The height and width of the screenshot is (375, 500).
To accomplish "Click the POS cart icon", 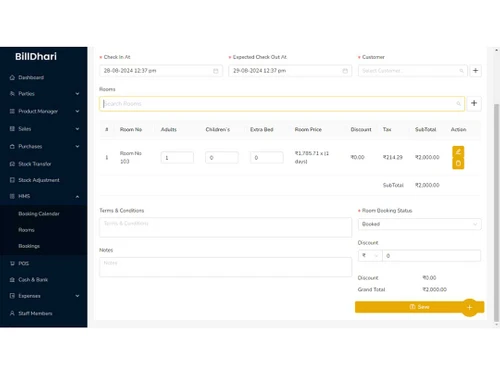I will (x=12, y=264).
